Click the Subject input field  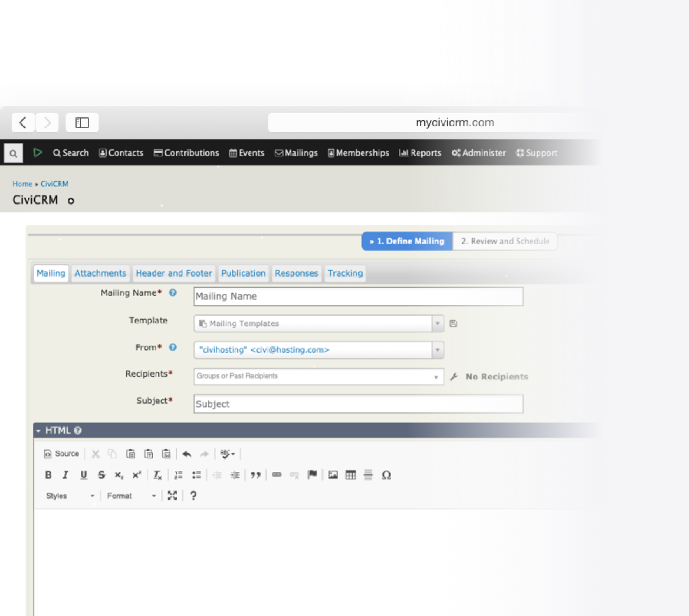358,404
